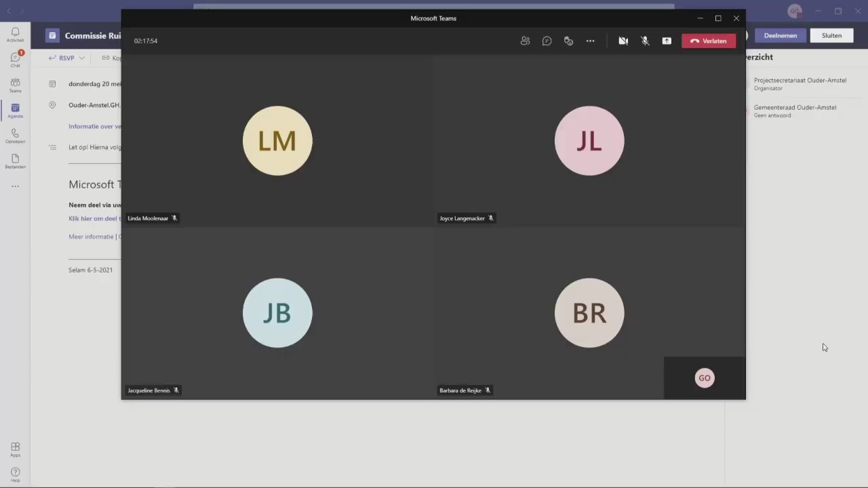Open Help in the sidebar
Viewport: 868px width, 488px height.
(x=15, y=474)
